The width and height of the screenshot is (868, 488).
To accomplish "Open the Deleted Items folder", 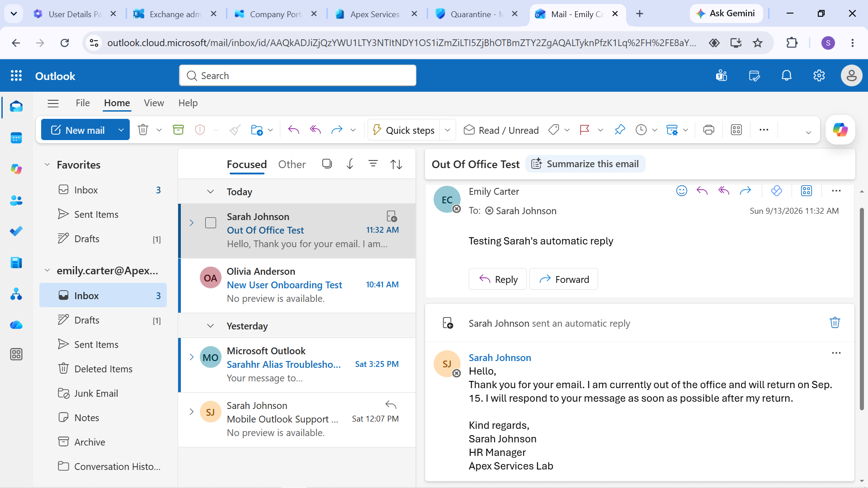I will point(103,369).
